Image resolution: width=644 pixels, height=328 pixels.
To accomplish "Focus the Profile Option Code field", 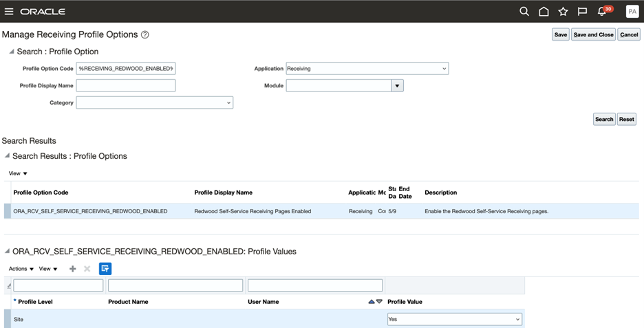I will click(x=126, y=69).
